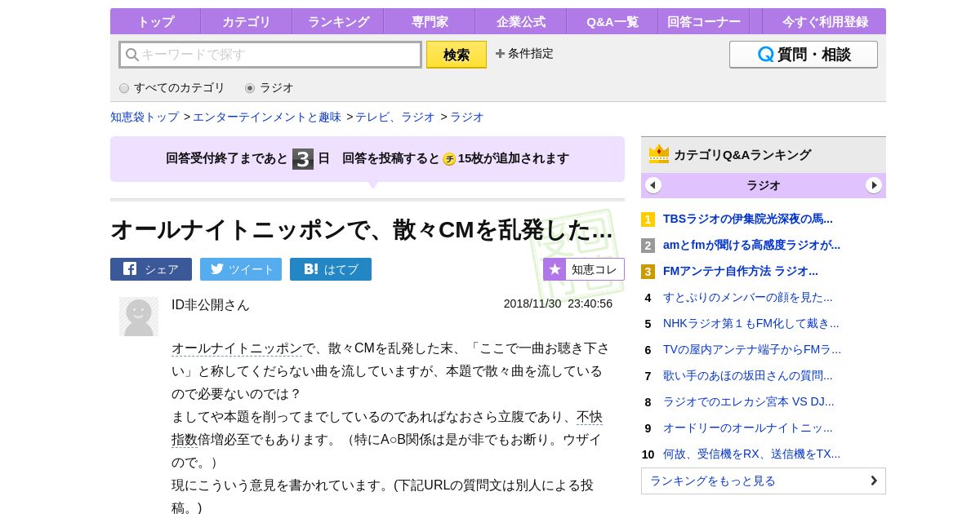Screen dimensions: 980x514
Task: Open ranking 3 FMアンテナ自作方法 ラジオ... link
Action: 741,271
